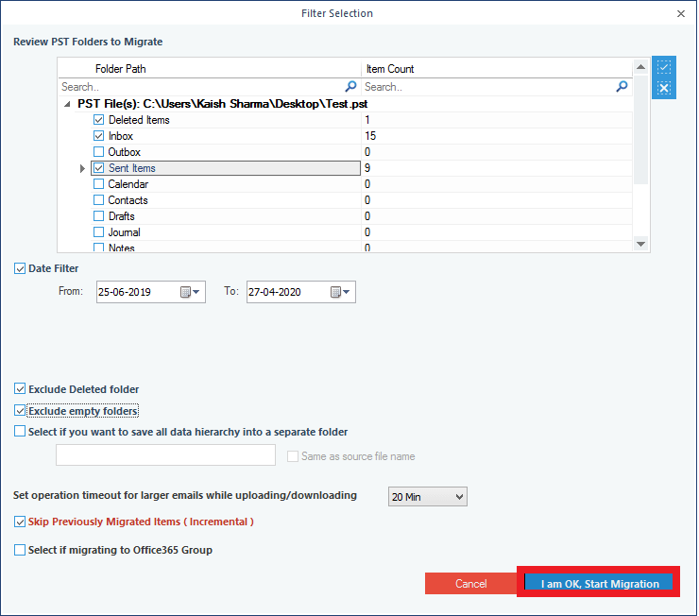The height and width of the screenshot is (616, 699).
Task: Check the Journal folder
Action: coord(98,232)
